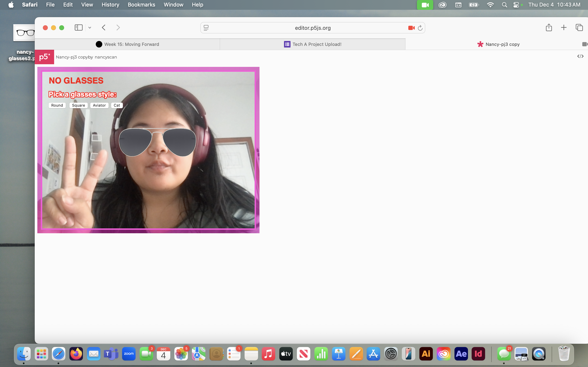Select the Aviator glasses style
Viewport: 588px width, 367px height.
click(x=99, y=105)
